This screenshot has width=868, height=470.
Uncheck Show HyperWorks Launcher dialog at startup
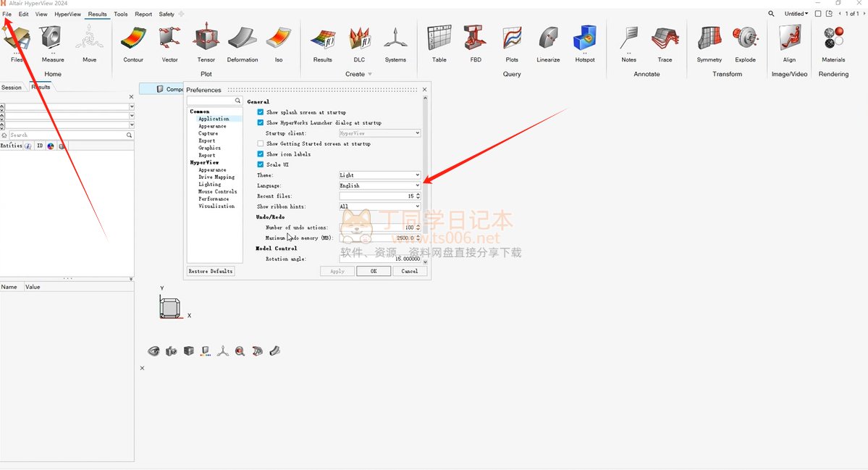click(x=260, y=123)
